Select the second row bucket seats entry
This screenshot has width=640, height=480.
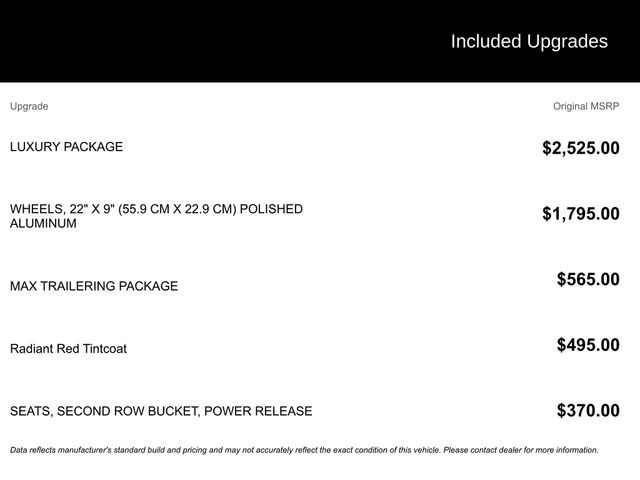[x=161, y=411]
